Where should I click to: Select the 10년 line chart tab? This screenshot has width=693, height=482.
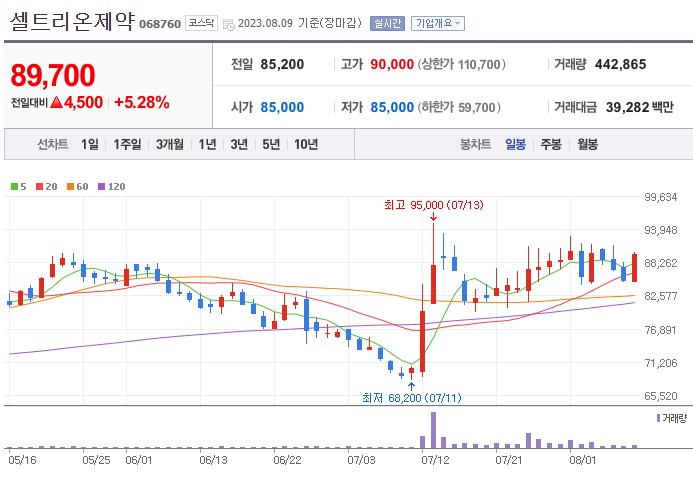tap(306, 144)
